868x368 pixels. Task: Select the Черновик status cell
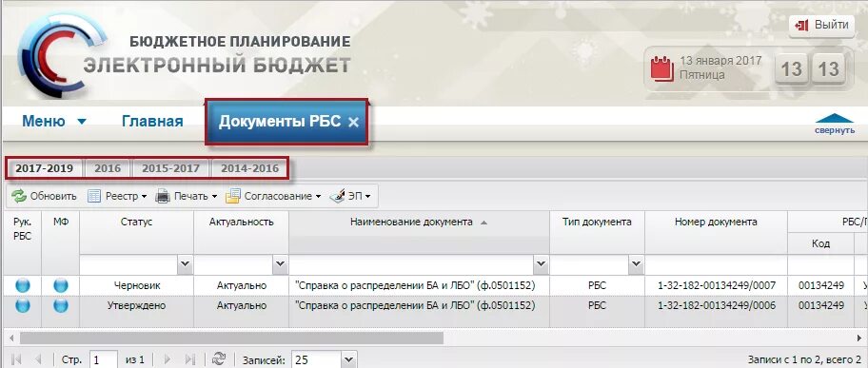tap(136, 285)
